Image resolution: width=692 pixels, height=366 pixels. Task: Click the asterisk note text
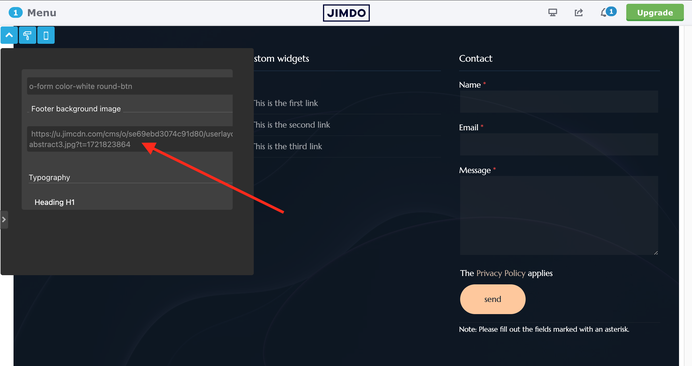[x=544, y=329]
